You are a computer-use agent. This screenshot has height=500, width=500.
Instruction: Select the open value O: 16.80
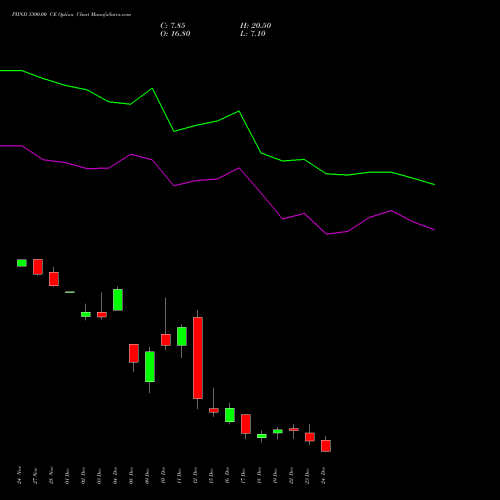175,34
